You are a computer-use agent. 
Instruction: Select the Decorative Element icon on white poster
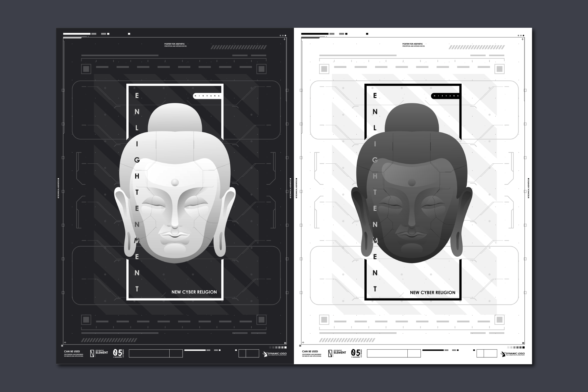(x=330, y=353)
